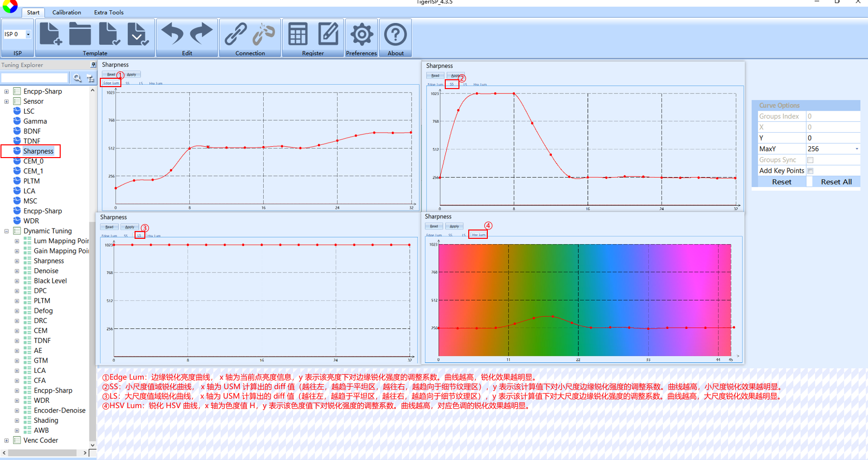
Task: Click the connect chain link icon
Action: tap(235, 34)
